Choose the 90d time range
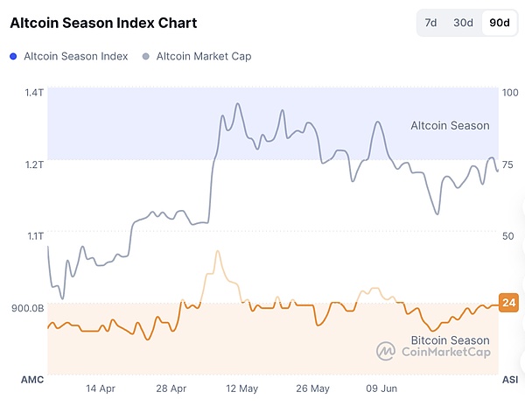 [498, 23]
